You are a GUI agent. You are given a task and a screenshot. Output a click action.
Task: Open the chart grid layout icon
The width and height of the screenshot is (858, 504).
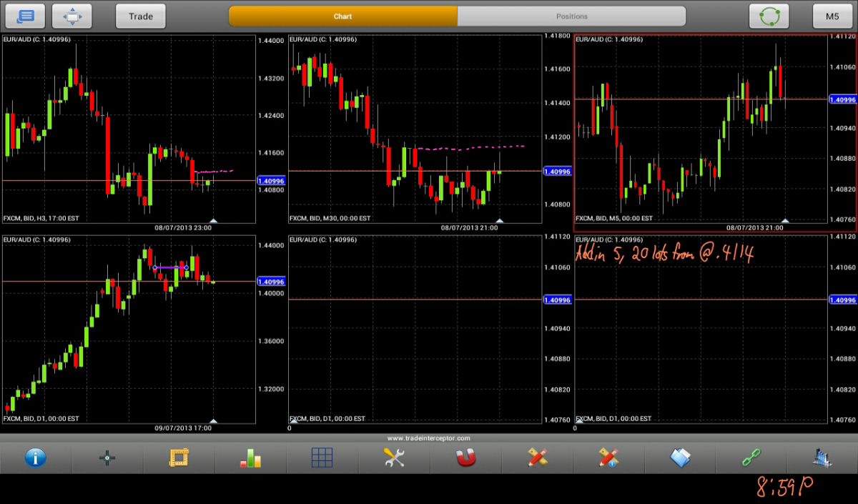click(322, 458)
